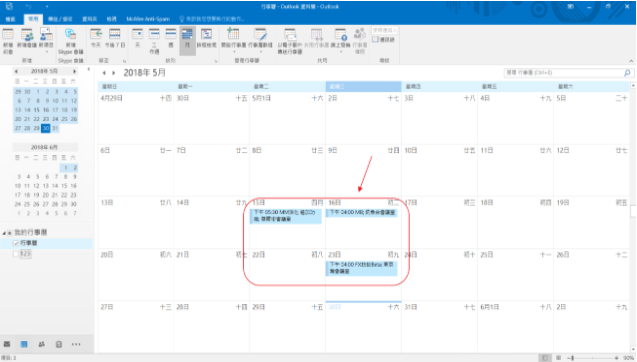Click the Search People input box
This screenshot has height=362, width=637.
pos(385,30)
